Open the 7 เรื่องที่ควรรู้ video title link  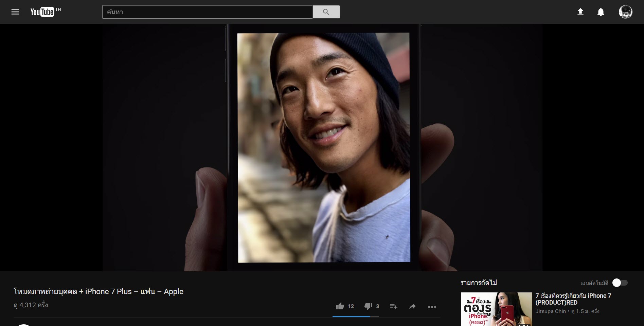(x=573, y=299)
